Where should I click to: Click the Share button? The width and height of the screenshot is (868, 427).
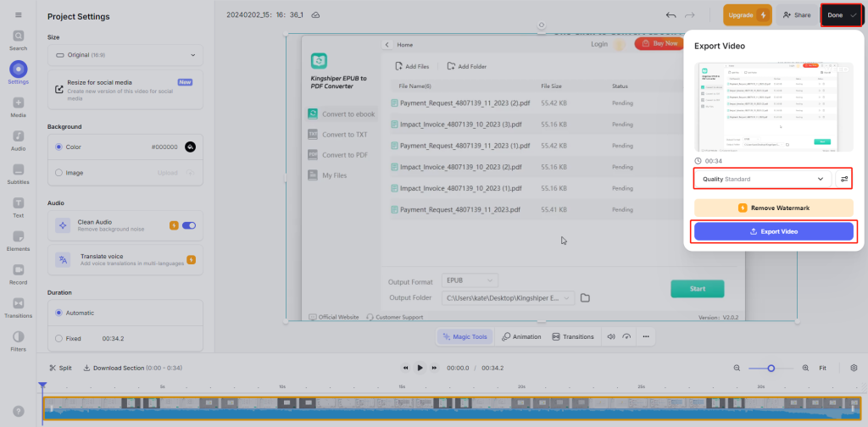(797, 15)
